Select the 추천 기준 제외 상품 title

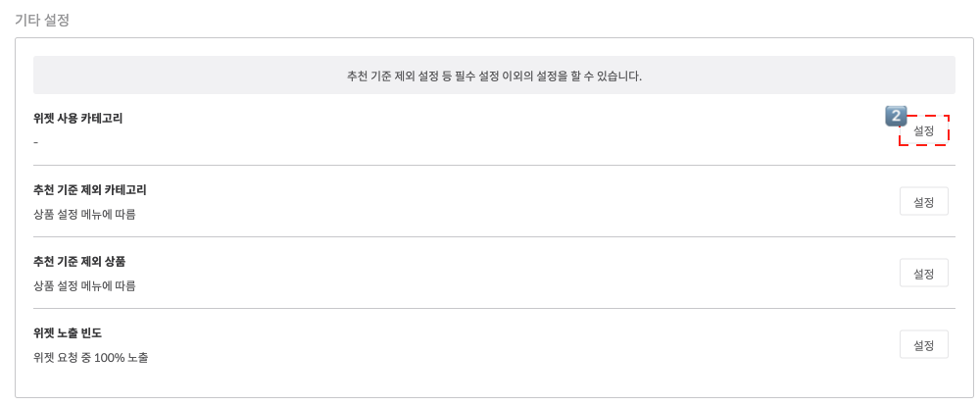tap(79, 262)
